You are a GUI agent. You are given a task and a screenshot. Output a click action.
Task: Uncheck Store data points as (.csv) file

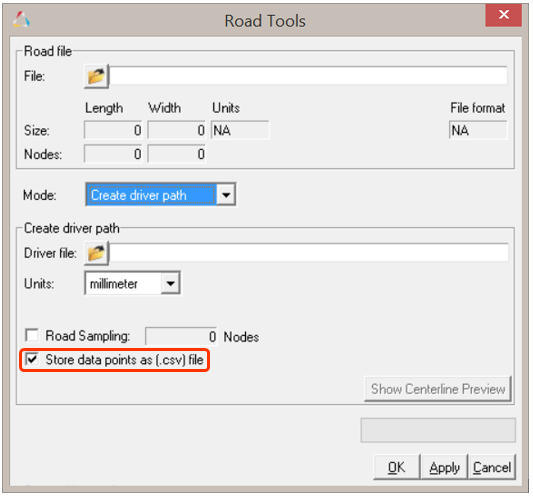coord(32,359)
